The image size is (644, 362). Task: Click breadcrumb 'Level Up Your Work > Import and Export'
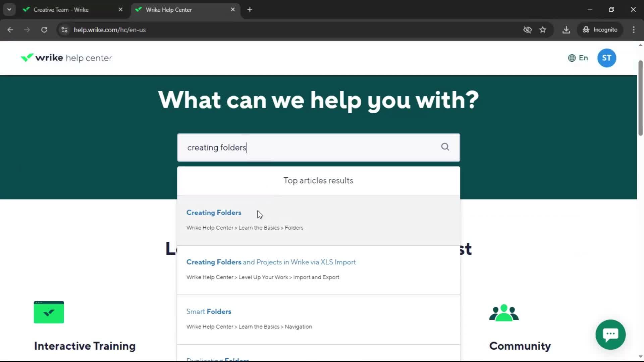289,277
